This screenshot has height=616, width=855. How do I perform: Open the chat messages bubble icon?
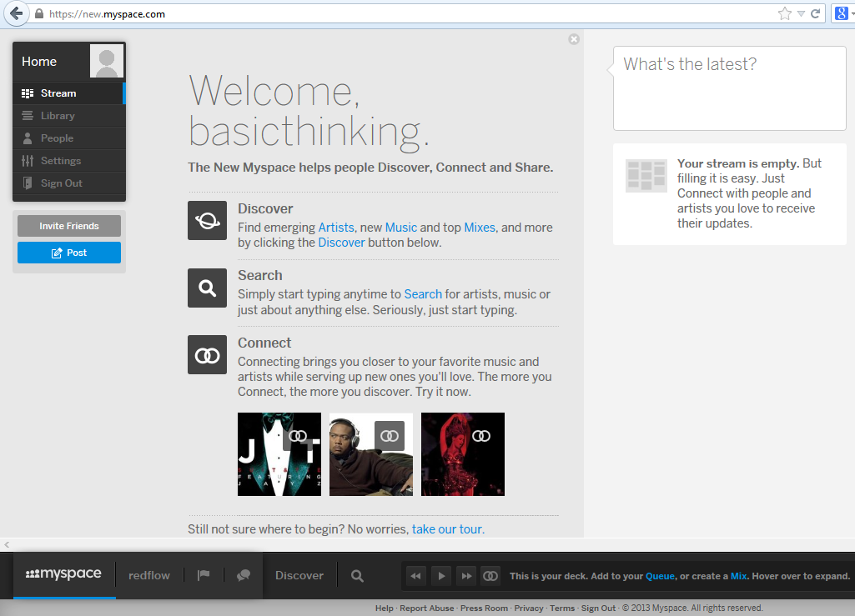[x=244, y=575]
